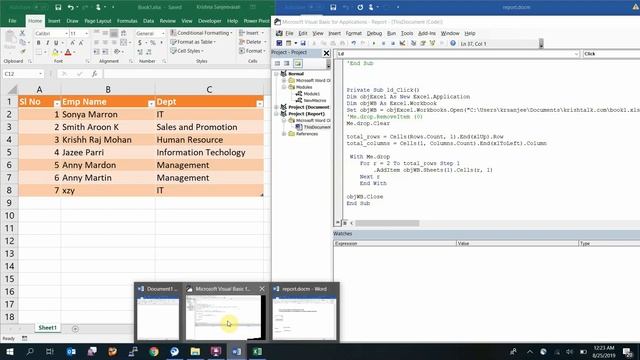Image resolution: width=640 pixels, height=360 pixels.
Task: Click the Chrome icon in taskbar
Action: click(154, 351)
